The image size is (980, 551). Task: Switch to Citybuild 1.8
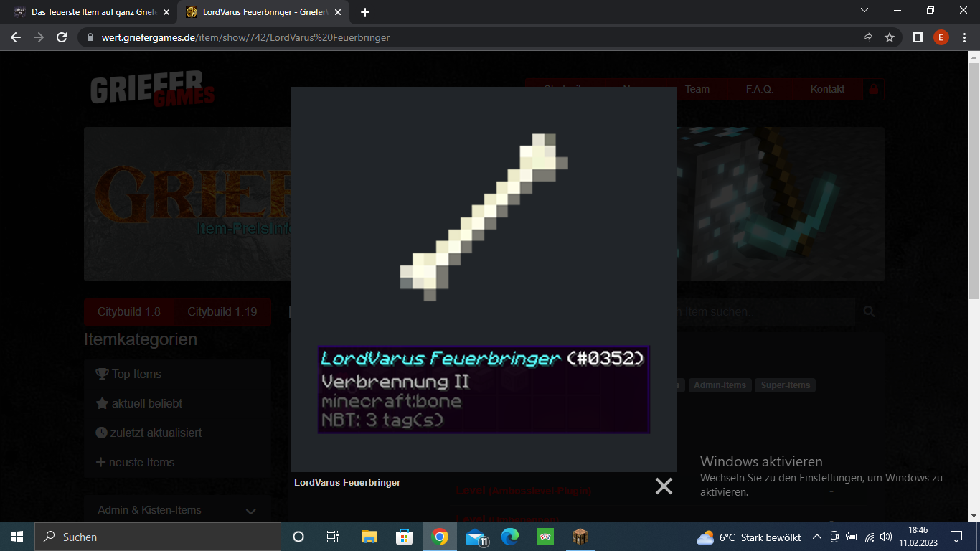click(x=129, y=311)
